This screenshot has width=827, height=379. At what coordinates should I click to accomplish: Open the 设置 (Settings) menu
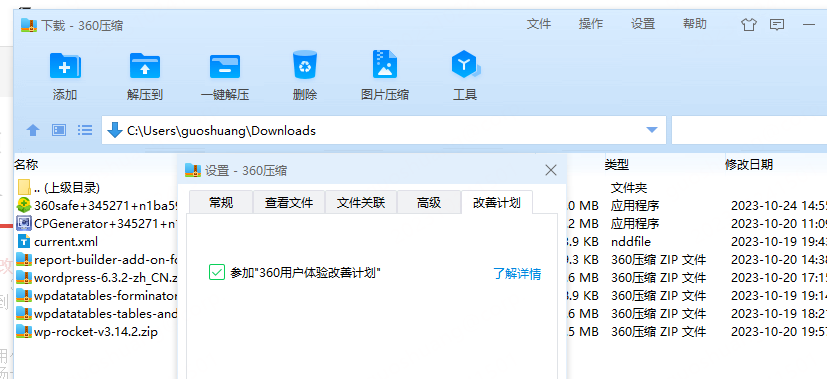642,24
